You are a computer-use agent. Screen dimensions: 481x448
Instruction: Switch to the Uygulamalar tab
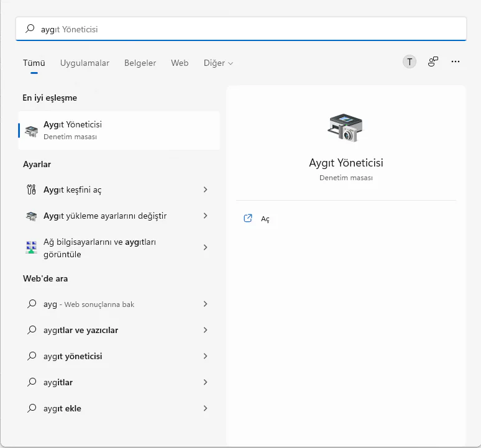click(85, 63)
